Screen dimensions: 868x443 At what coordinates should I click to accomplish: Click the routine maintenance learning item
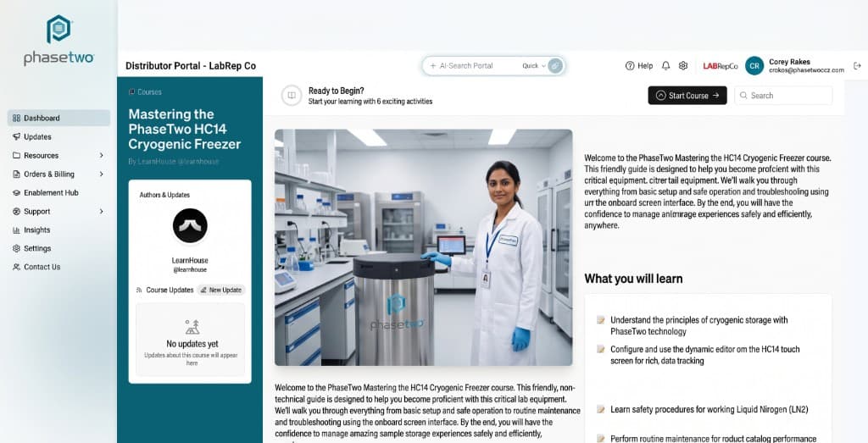coord(713,439)
